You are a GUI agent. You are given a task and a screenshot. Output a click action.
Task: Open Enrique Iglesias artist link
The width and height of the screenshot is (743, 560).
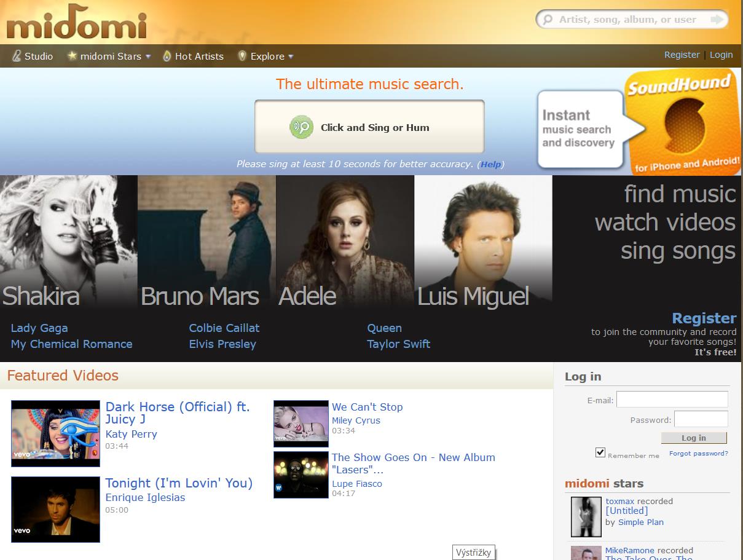[x=145, y=497]
